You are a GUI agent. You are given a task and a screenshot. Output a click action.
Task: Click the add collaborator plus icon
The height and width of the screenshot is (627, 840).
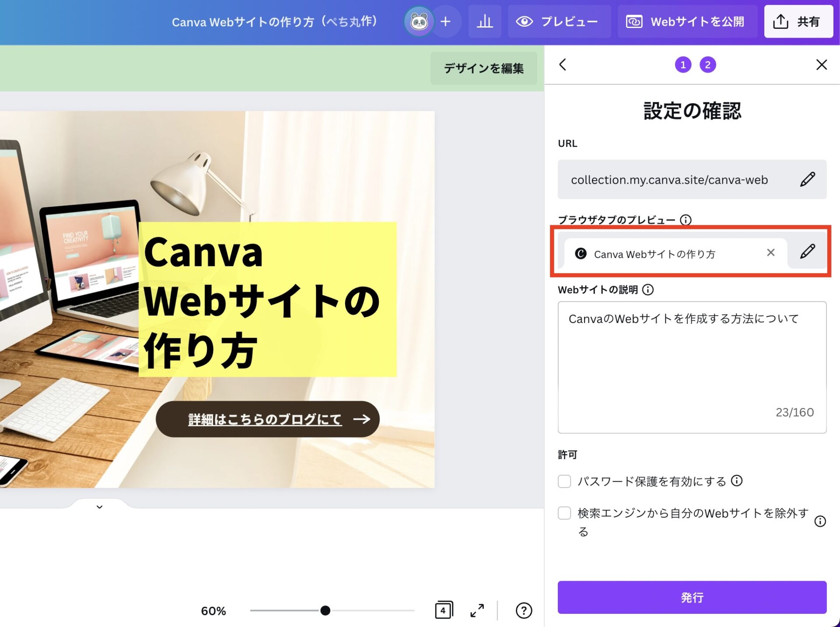point(445,21)
